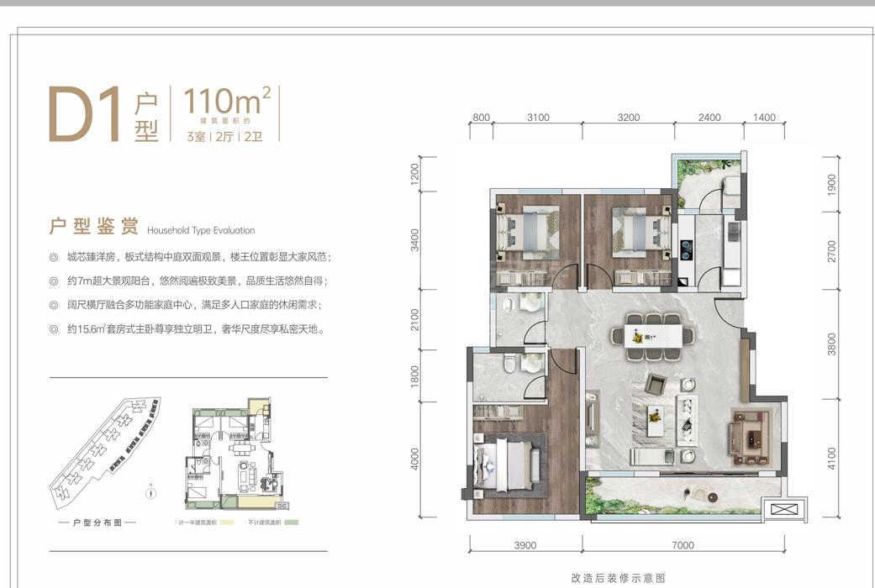This screenshot has width=875, height=588.
Task: Click the living room sofa
Action: tap(687, 419)
